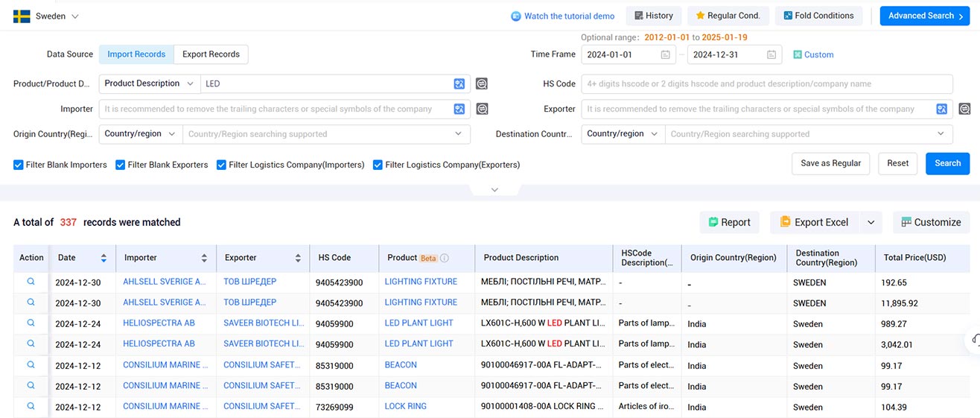This screenshot has width=980, height=418.
Task: Open Destination Country/region type dropdown
Action: tap(623, 134)
